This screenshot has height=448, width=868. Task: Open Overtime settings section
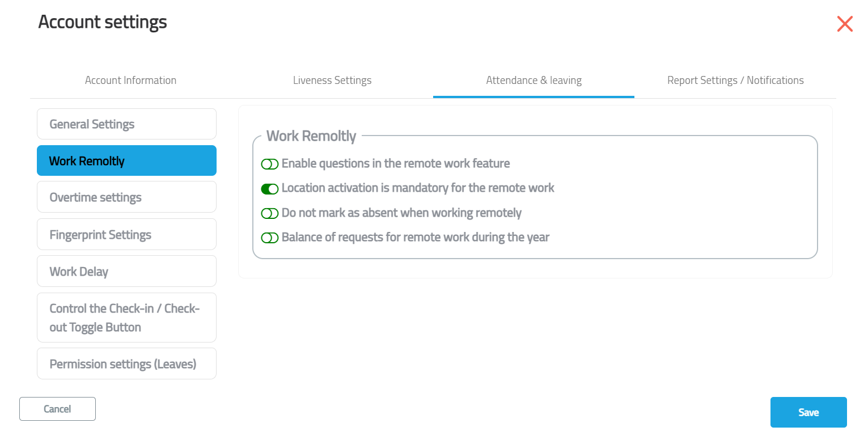[x=126, y=197]
